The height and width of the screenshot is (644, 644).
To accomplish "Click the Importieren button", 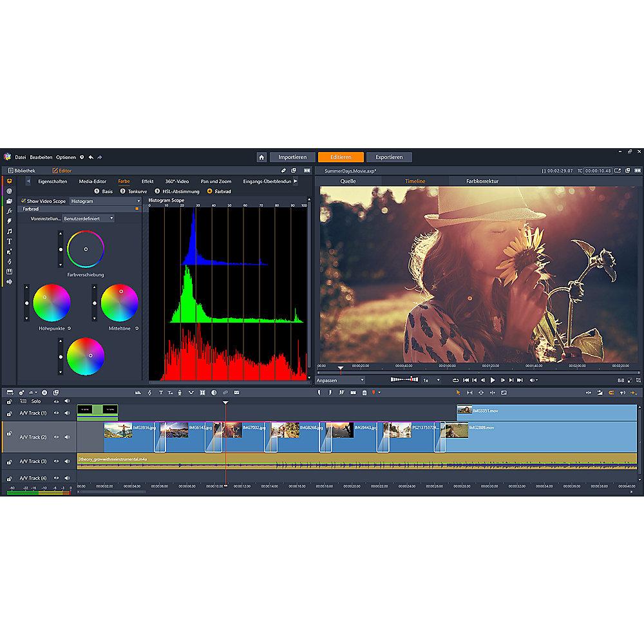I will (x=292, y=157).
